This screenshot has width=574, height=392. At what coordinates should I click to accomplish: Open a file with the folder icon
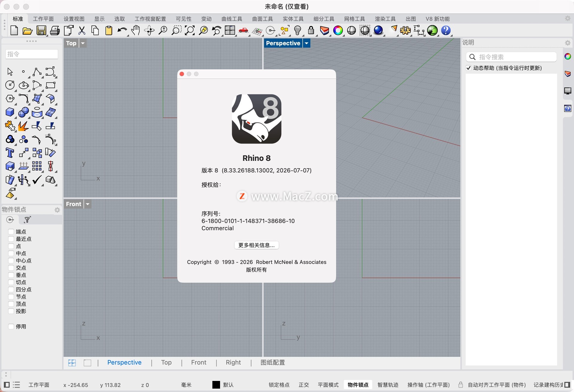[x=28, y=30]
